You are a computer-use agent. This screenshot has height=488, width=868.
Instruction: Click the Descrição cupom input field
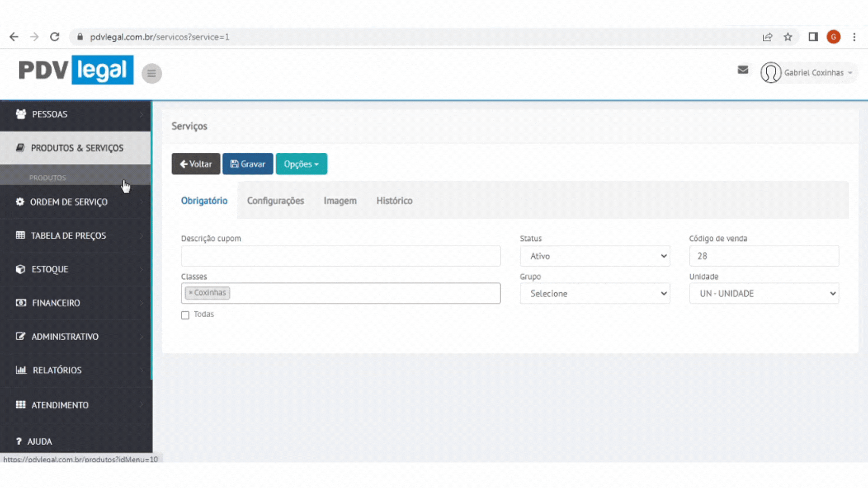[340, 256]
